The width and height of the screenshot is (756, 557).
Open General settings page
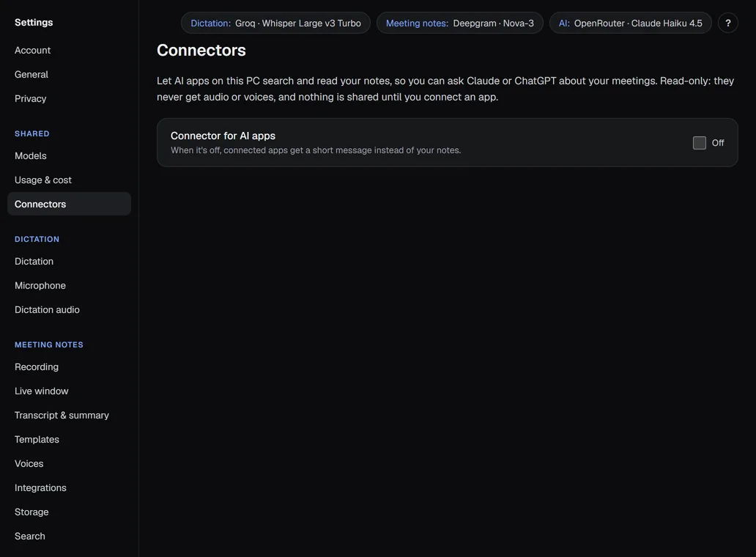point(69,74)
